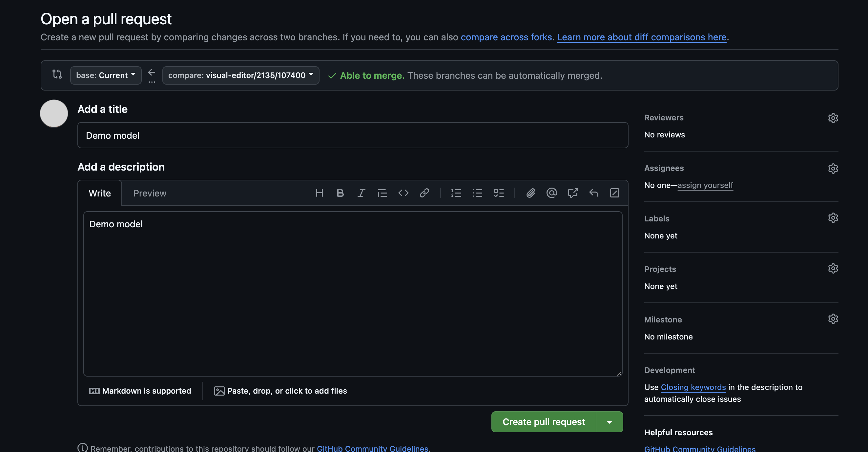This screenshot has height=452, width=868.
Task: Insert a hyperlink in the description
Action: point(424,193)
